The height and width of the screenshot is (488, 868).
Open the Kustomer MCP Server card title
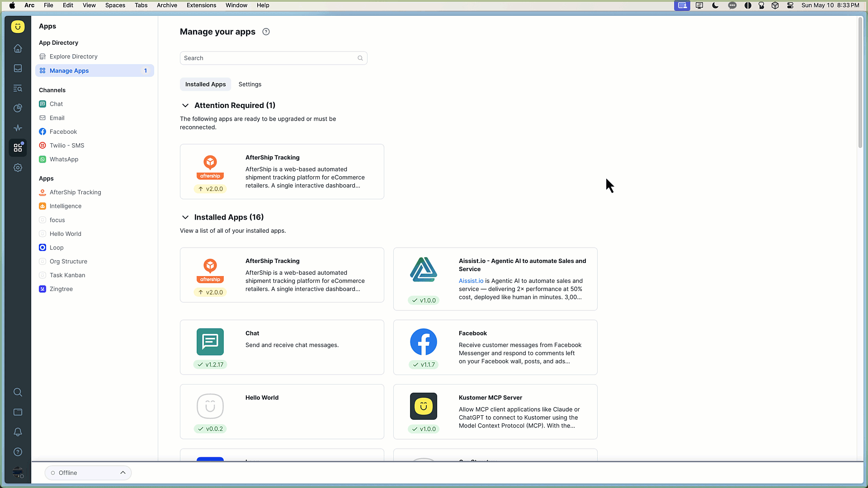click(x=491, y=398)
